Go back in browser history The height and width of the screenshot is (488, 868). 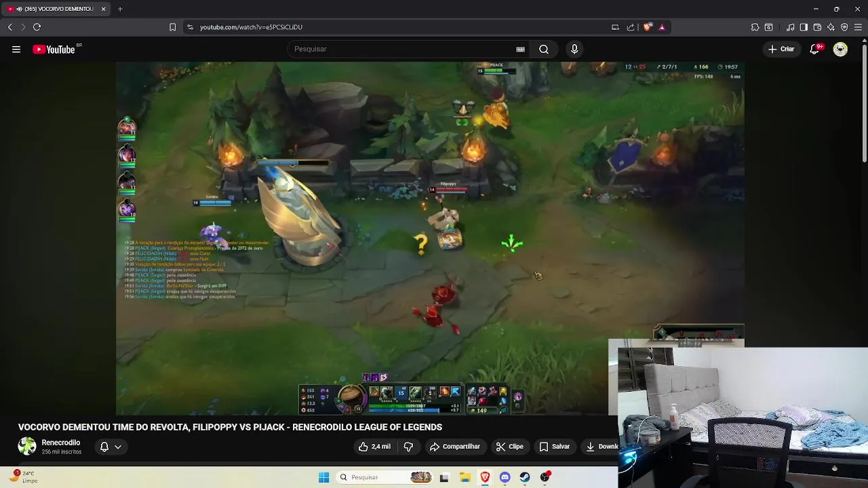pyautogui.click(x=10, y=27)
